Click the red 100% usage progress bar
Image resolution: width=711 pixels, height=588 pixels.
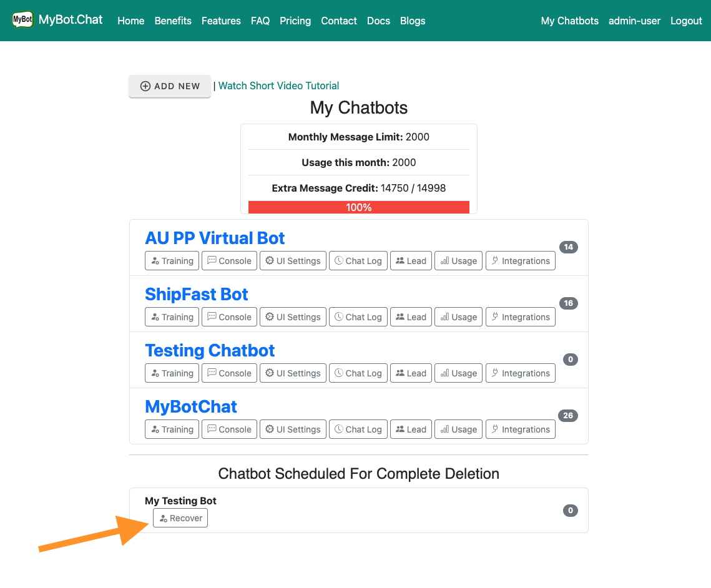tap(359, 207)
